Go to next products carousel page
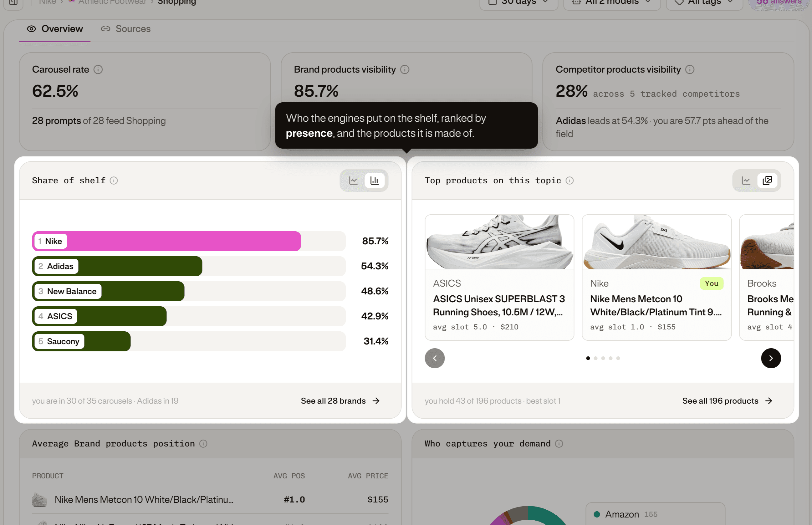 771,358
